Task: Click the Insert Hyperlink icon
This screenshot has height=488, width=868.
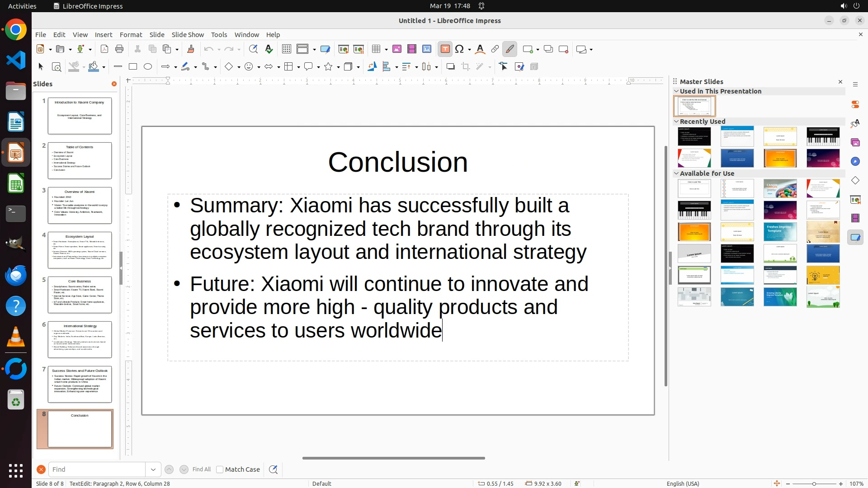Action: pos(495,49)
